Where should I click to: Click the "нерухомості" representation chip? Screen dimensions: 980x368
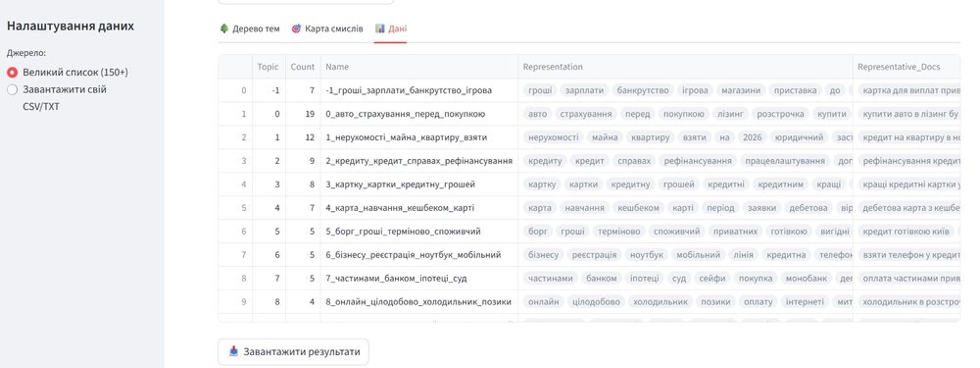pyautogui.click(x=553, y=137)
